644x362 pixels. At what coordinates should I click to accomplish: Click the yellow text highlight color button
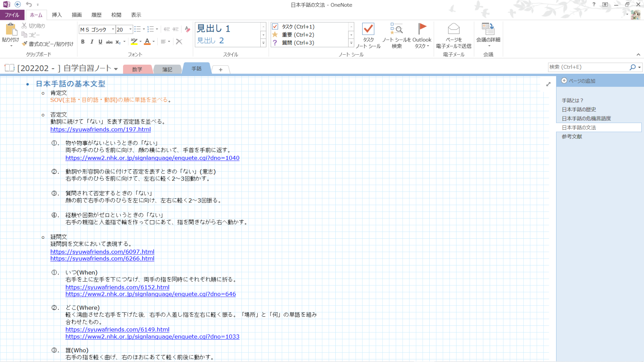tap(134, 41)
